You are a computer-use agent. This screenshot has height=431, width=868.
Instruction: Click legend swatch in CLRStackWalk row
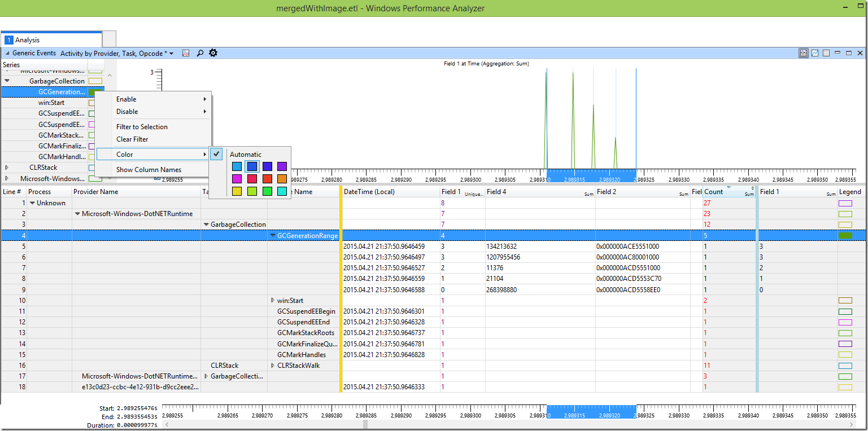point(845,366)
